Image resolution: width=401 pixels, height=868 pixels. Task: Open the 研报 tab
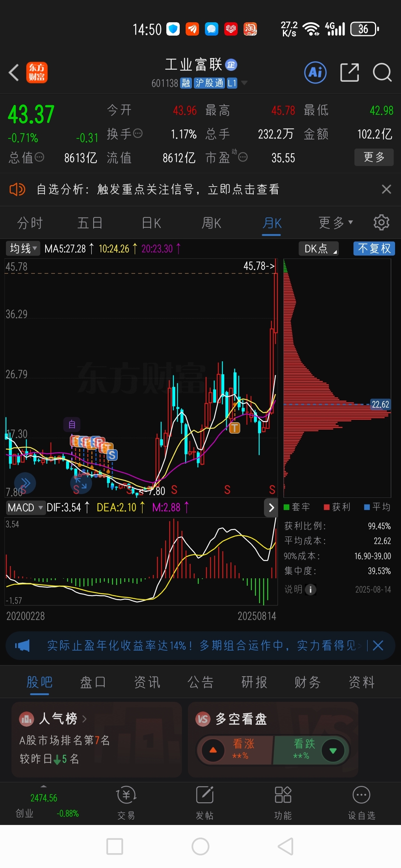(x=254, y=682)
